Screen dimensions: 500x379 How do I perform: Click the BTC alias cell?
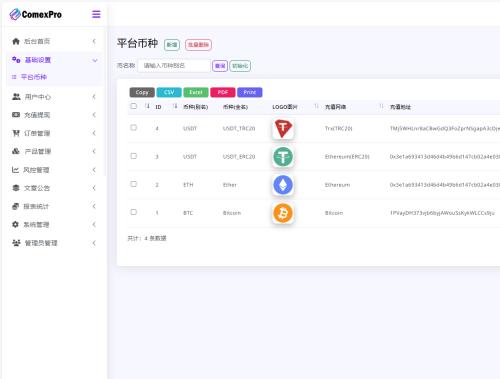(x=188, y=213)
